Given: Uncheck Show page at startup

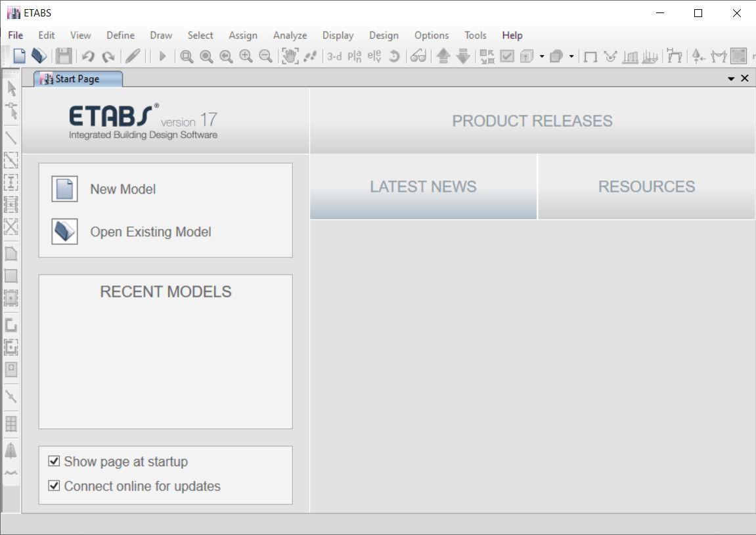Looking at the screenshot, I should coord(54,461).
